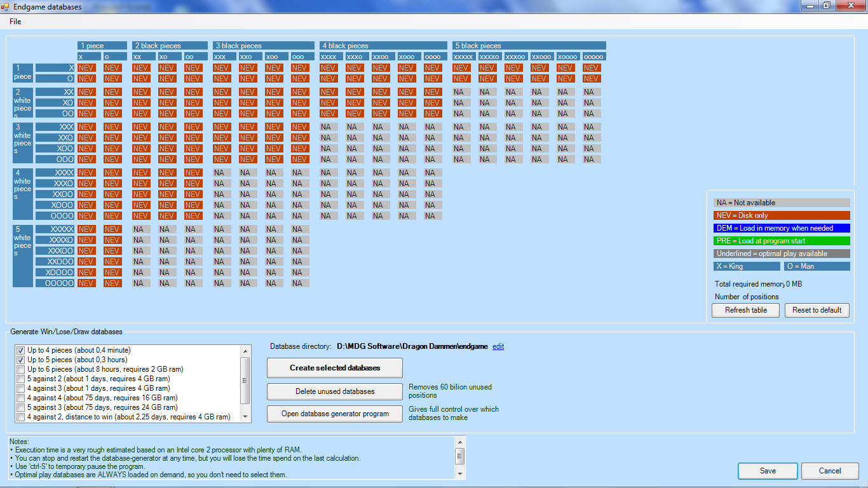
Task: Select NEV cell at row OO, column oooo
Action: coord(433,114)
